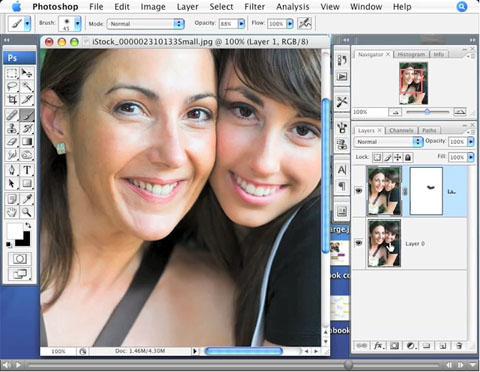This screenshot has height=372, width=480.
Task: Reset default foreground and background colors
Action: pyautogui.click(x=9, y=245)
